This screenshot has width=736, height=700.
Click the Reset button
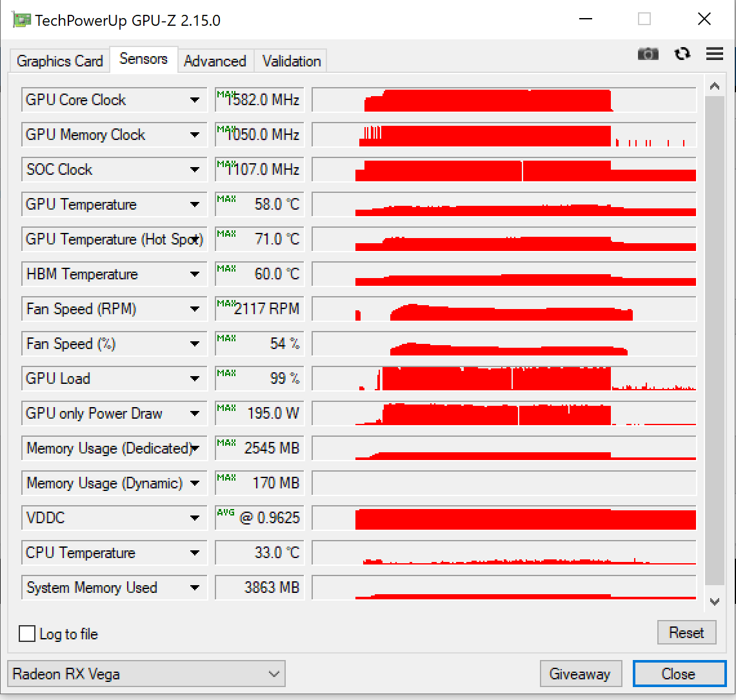(x=686, y=632)
